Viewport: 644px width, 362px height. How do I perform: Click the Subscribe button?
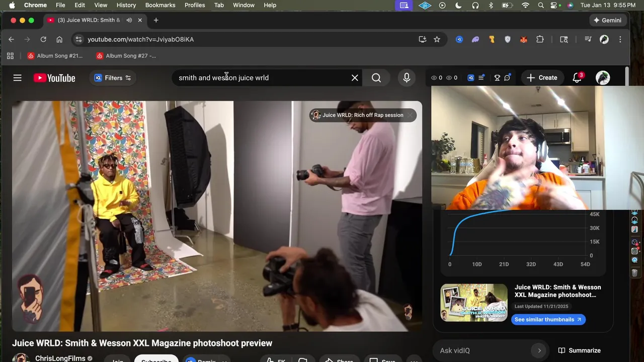[x=156, y=359]
